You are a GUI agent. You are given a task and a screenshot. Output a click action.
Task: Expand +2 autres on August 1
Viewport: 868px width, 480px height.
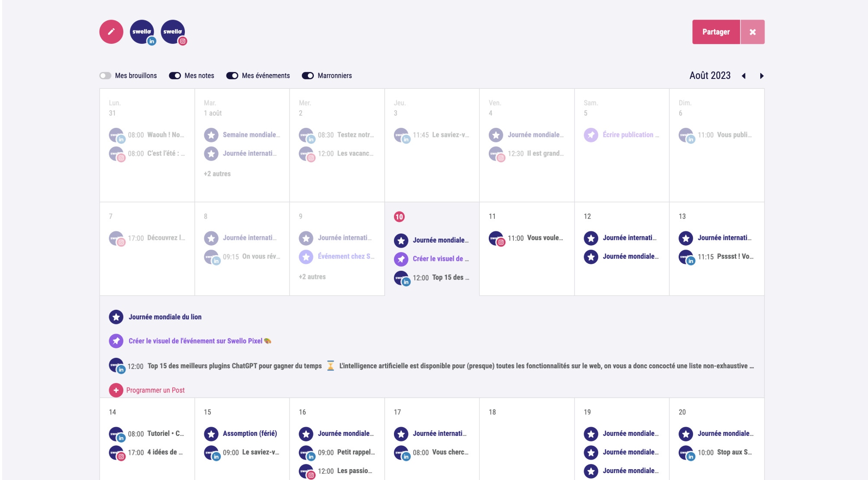(217, 174)
